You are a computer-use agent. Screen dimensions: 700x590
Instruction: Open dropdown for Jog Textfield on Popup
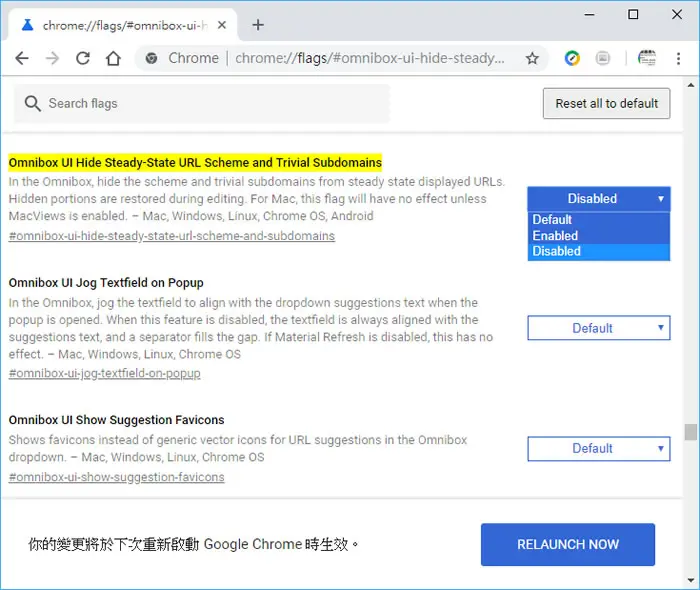coord(599,328)
